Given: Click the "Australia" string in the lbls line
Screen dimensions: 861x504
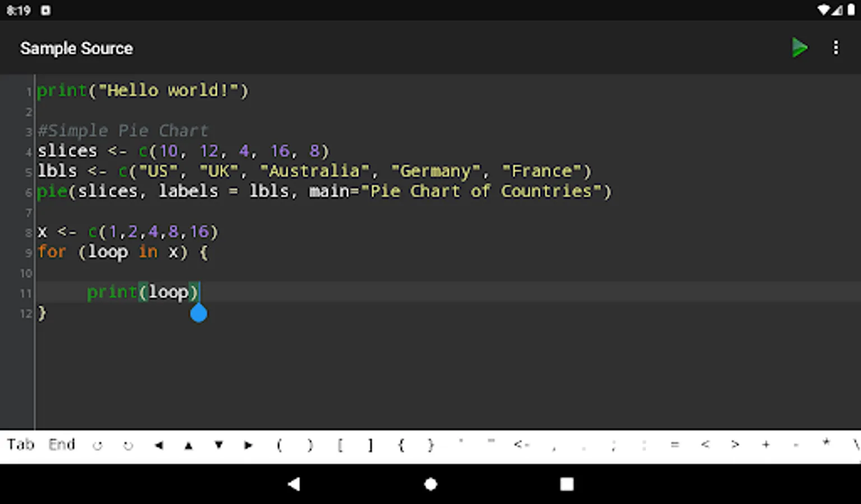Looking at the screenshot, I should tap(315, 171).
